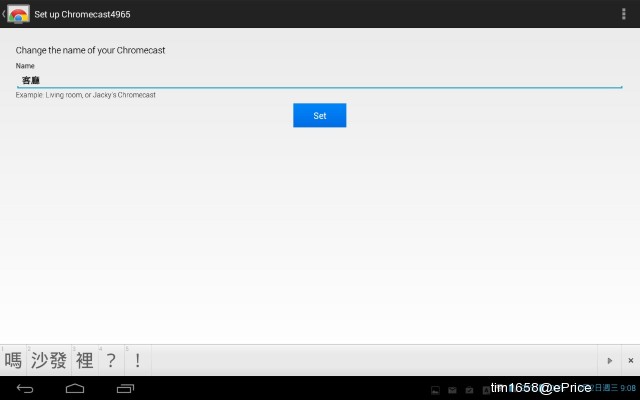Tap the Android Back navigation button

point(25,389)
